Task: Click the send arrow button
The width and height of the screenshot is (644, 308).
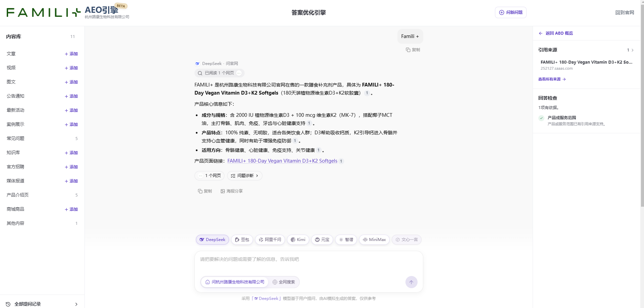Action: pyautogui.click(x=411, y=282)
